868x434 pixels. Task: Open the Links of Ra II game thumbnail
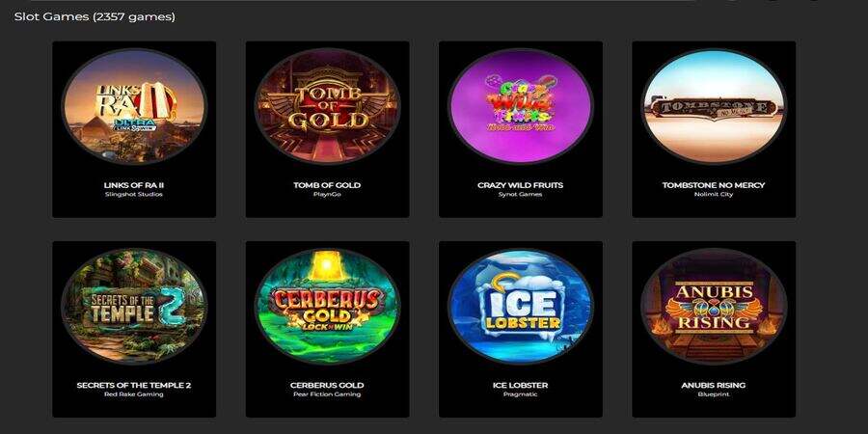134,106
